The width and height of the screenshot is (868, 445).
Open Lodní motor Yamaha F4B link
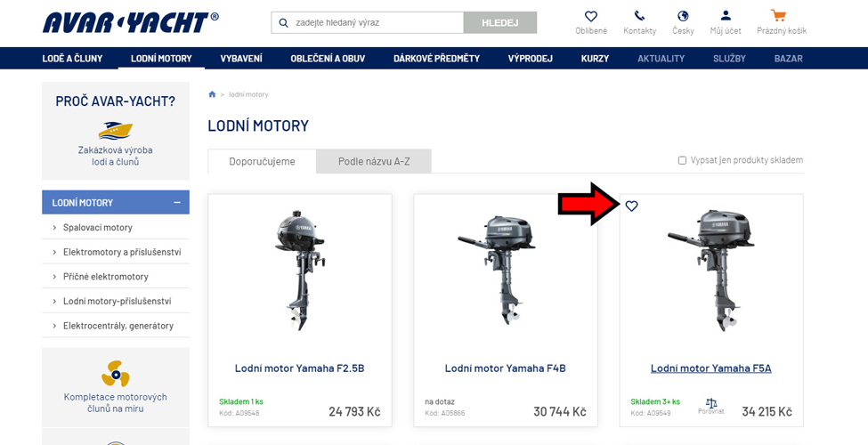pos(506,368)
